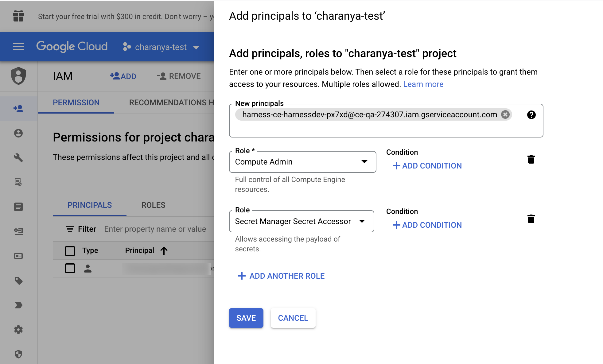This screenshot has width=603, height=364.
Task: Click the help question mark icon
Action: pos(531,115)
